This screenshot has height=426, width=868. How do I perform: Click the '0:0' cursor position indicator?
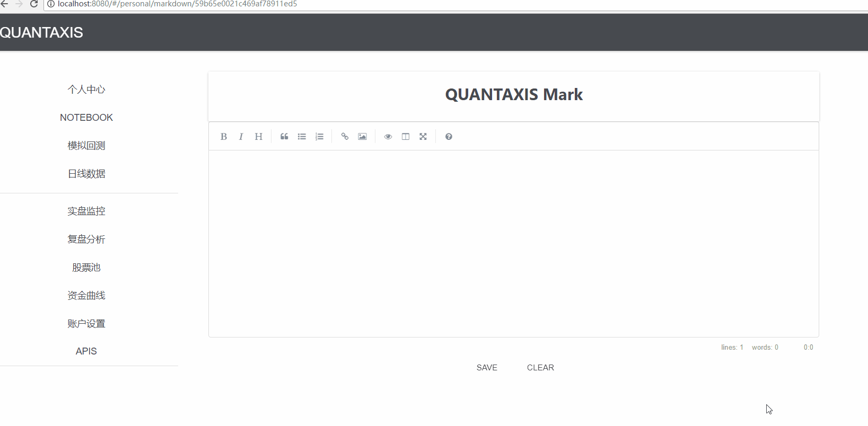[x=808, y=348]
